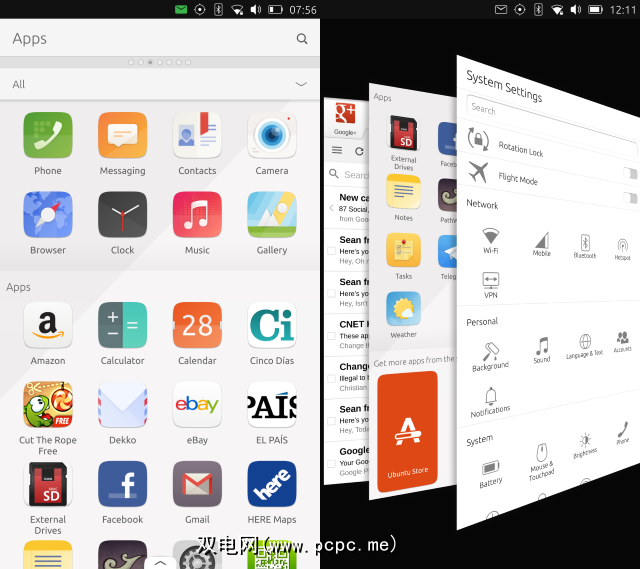Viewport: 640px width, 569px height.
Task: Toggle the Rotation Lock switch
Action: (630, 173)
